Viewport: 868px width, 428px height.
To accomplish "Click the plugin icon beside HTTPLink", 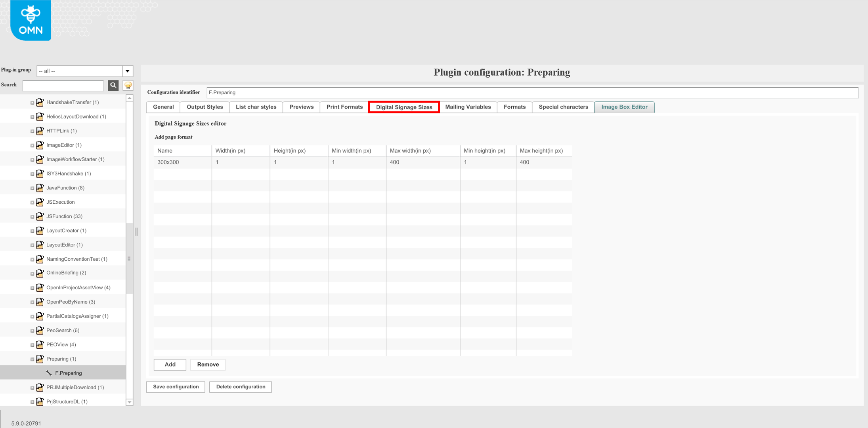I will point(40,130).
